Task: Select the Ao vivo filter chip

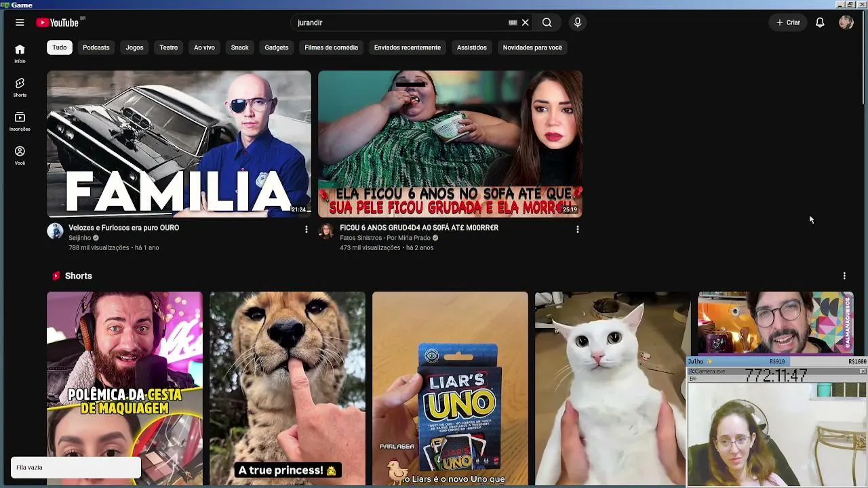Action: [204, 47]
